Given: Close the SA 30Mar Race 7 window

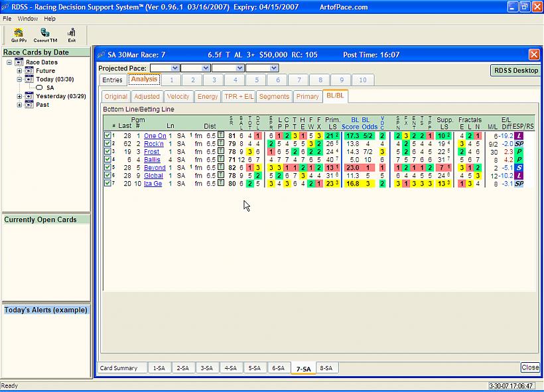Looking at the screenshot, I should [534, 54].
